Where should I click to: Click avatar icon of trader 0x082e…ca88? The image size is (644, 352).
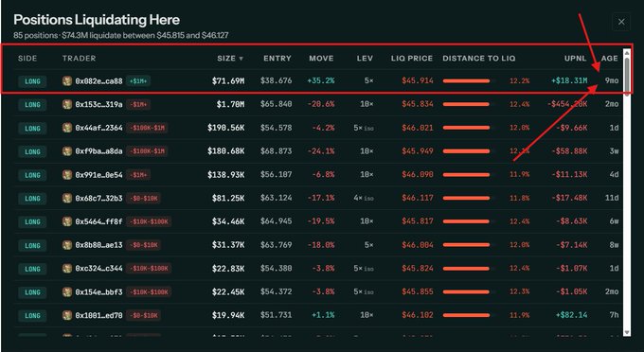(67, 80)
